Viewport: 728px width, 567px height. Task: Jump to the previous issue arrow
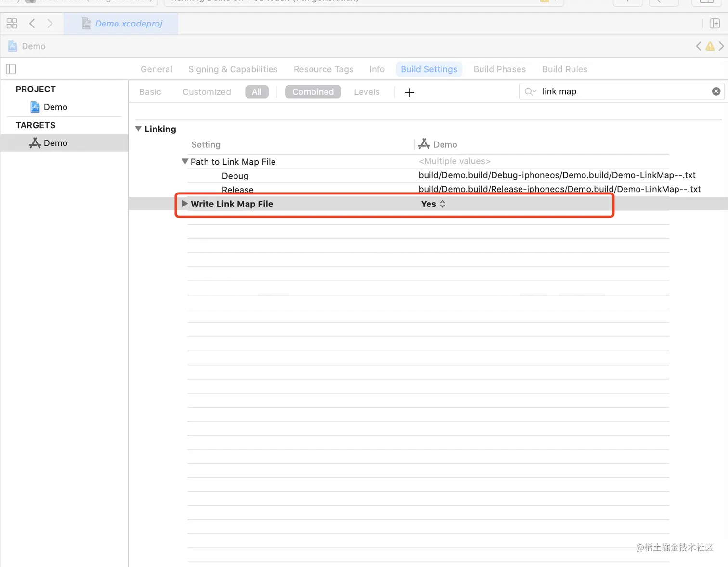pos(699,46)
